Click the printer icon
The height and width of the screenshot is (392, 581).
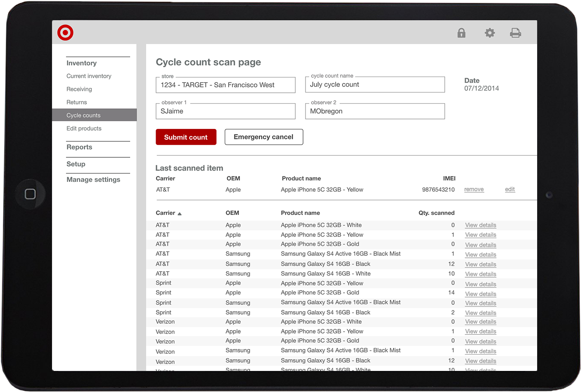515,33
